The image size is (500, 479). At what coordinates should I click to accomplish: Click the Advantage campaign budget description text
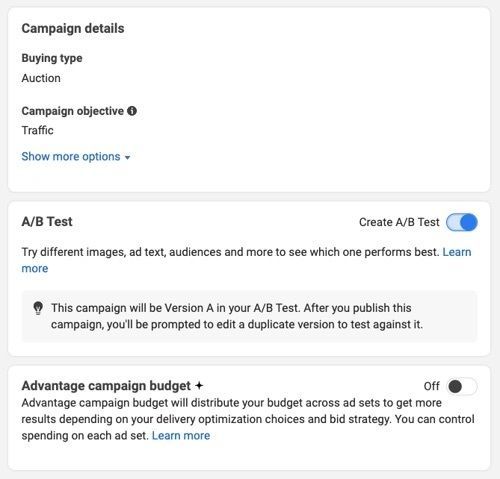(248, 419)
